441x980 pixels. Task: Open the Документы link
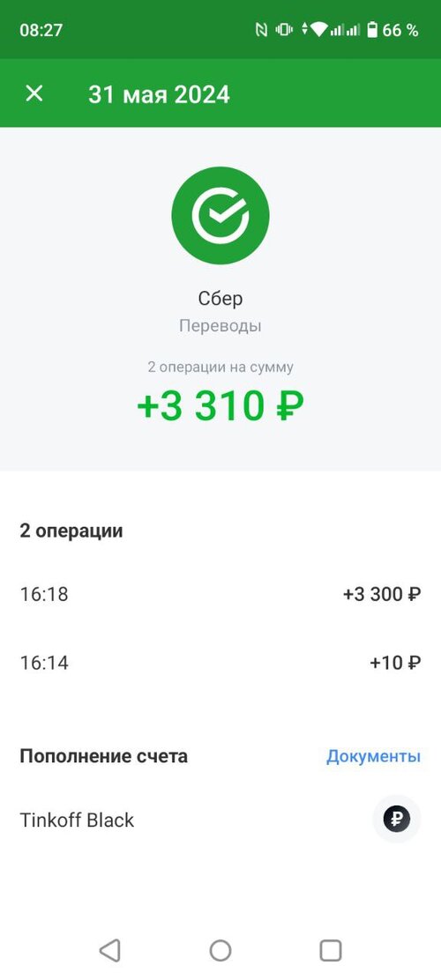[373, 756]
